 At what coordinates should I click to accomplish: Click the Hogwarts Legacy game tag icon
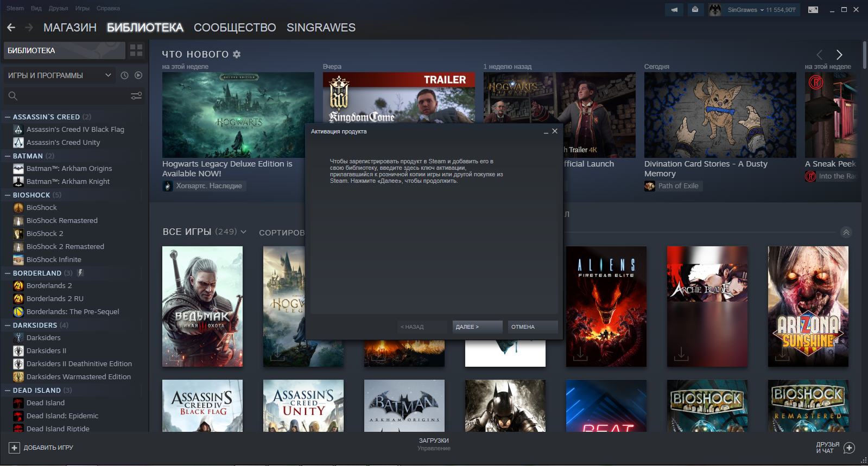point(168,186)
